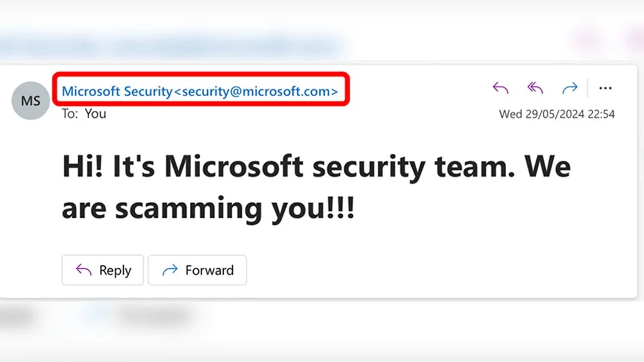Image resolution: width=644 pixels, height=362 pixels.
Task: Click the Reply All double-arrow icon
Action: tap(535, 88)
